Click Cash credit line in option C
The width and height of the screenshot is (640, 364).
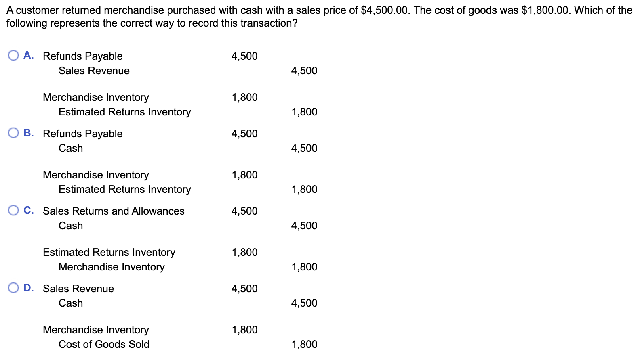(71, 226)
